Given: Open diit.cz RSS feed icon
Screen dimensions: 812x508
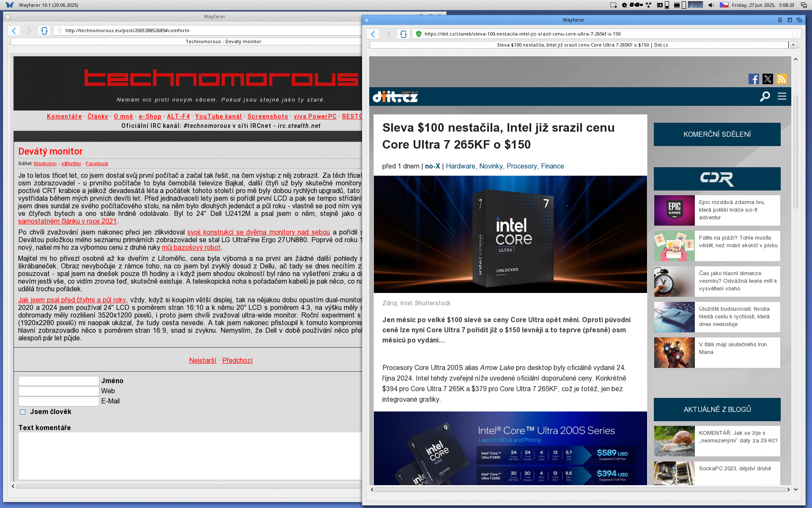Looking at the screenshot, I should 782,79.
